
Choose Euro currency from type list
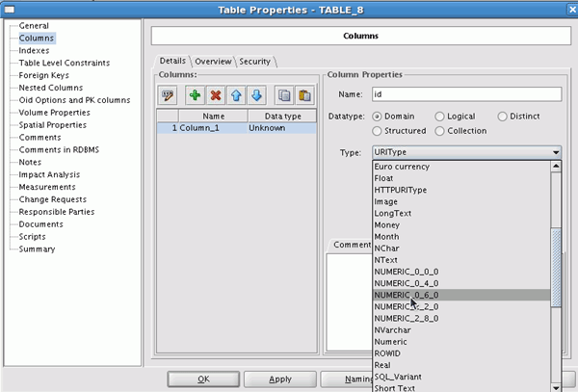pyautogui.click(x=461, y=167)
